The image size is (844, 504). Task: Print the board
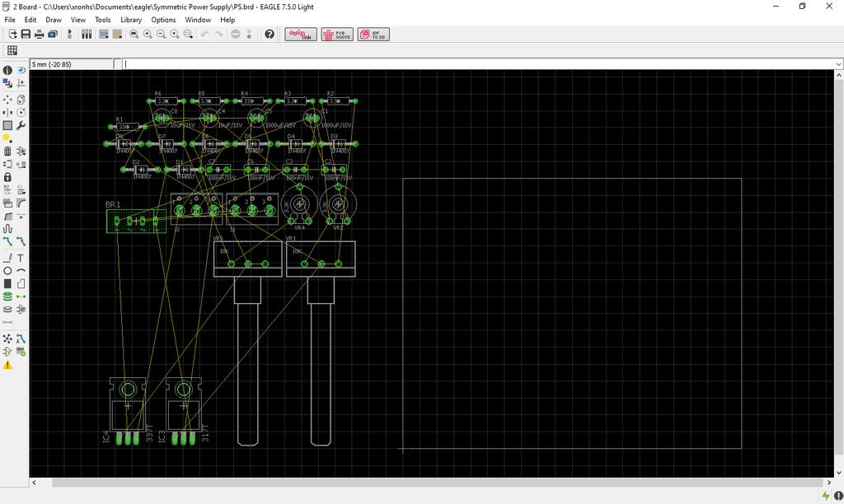[x=40, y=35]
